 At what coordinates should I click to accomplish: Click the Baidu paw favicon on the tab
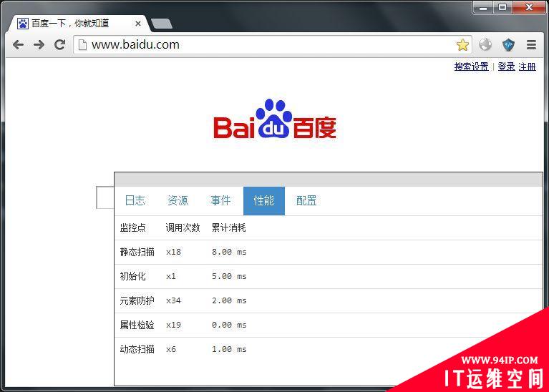[22, 24]
